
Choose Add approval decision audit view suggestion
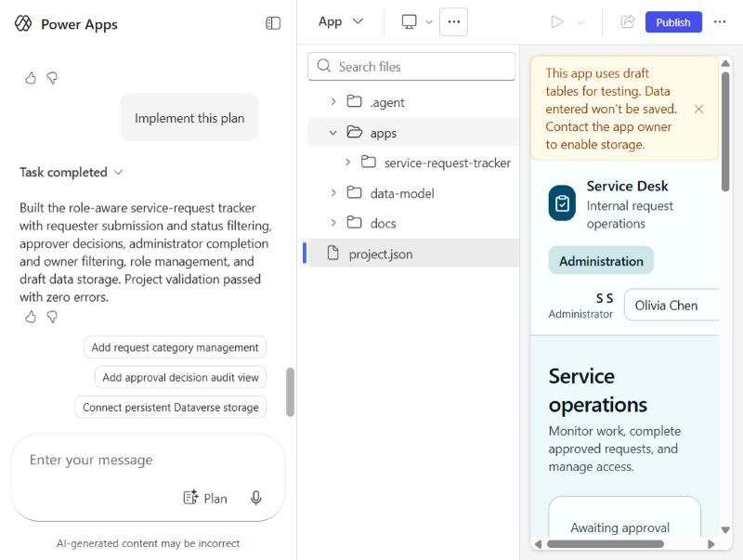tap(180, 377)
